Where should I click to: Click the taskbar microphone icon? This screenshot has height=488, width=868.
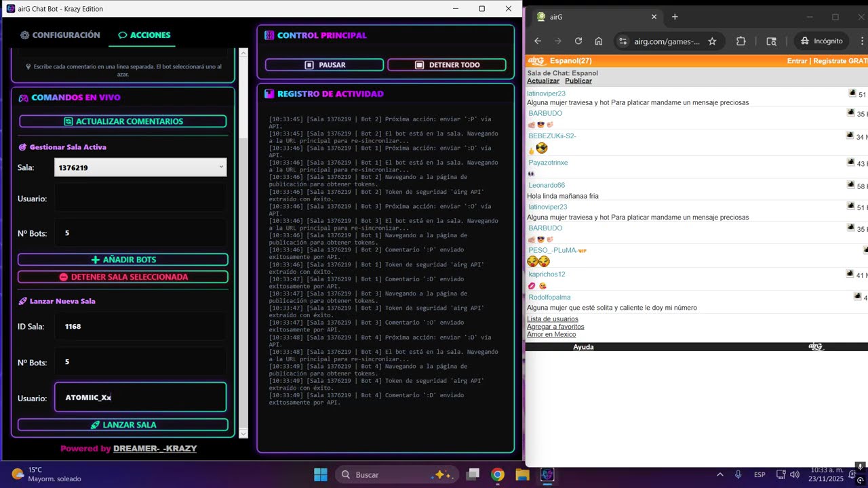738,475
